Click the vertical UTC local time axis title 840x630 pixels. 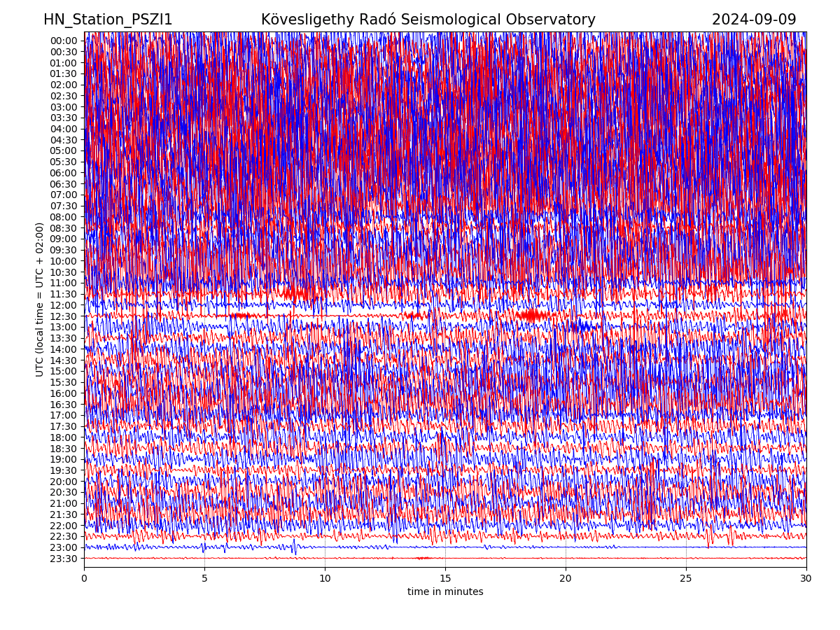[40, 300]
